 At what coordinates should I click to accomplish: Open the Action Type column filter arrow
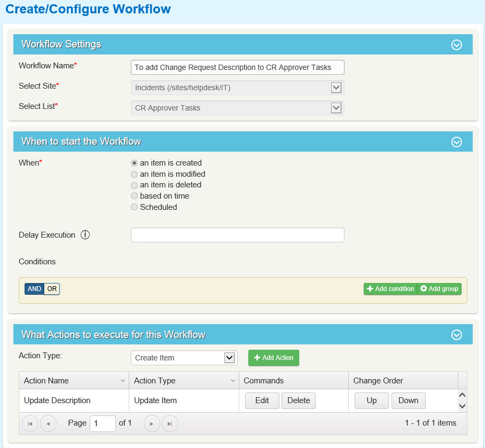(233, 381)
